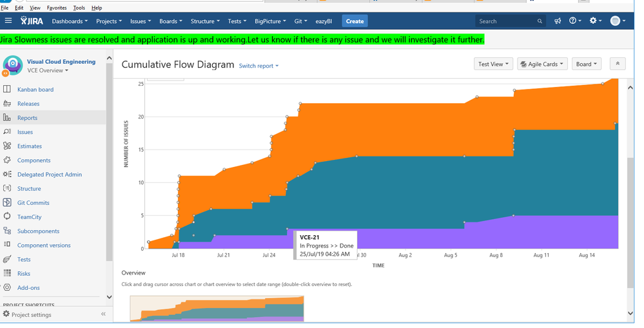Open eazyBI from the navbar

[324, 21]
